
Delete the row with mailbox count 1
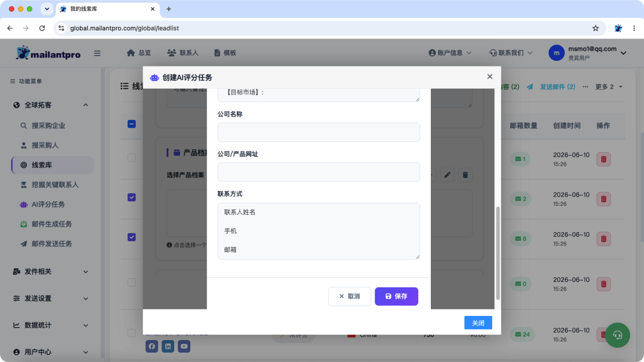pos(603,159)
